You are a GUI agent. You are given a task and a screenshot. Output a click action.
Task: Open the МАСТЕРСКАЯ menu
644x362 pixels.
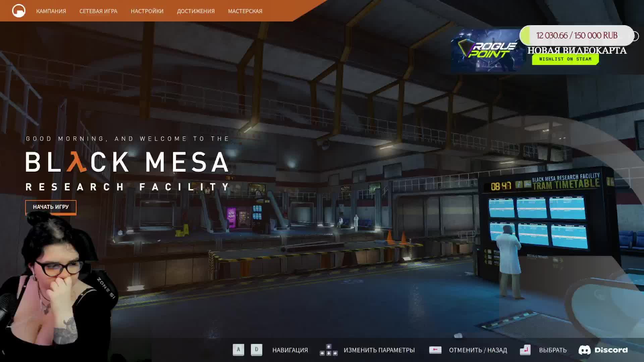pyautogui.click(x=245, y=11)
